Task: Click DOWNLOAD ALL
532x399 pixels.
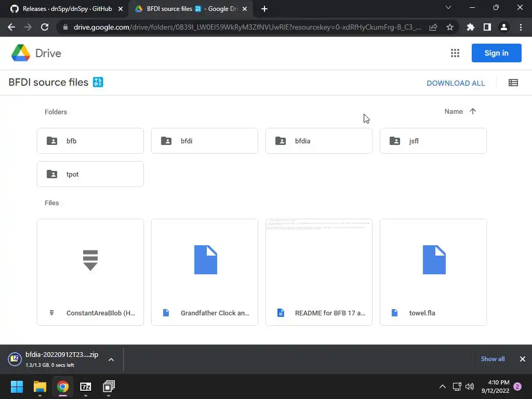Action: point(456,83)
